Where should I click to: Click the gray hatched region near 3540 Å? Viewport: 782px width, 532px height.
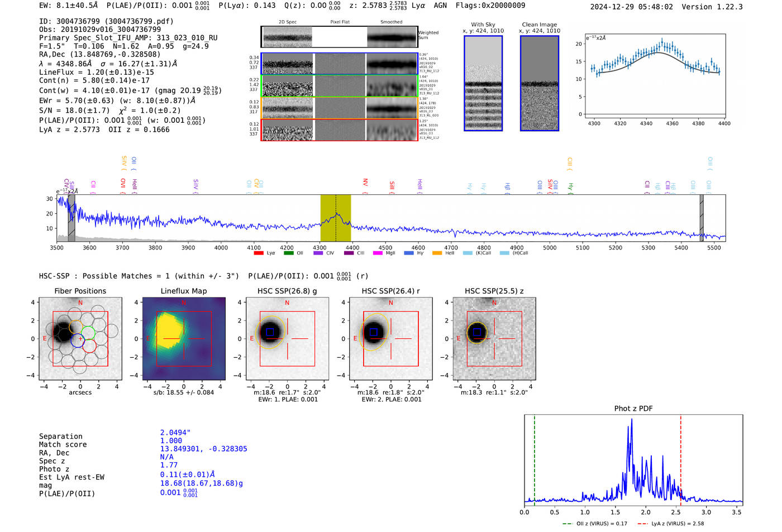[x=71, y=218]
